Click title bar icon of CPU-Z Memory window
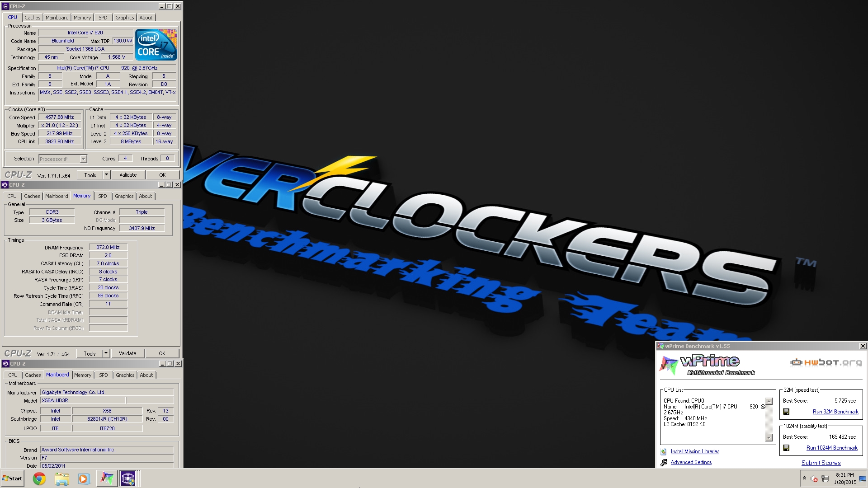The image size is (868, 488). [x=5, y=185]
